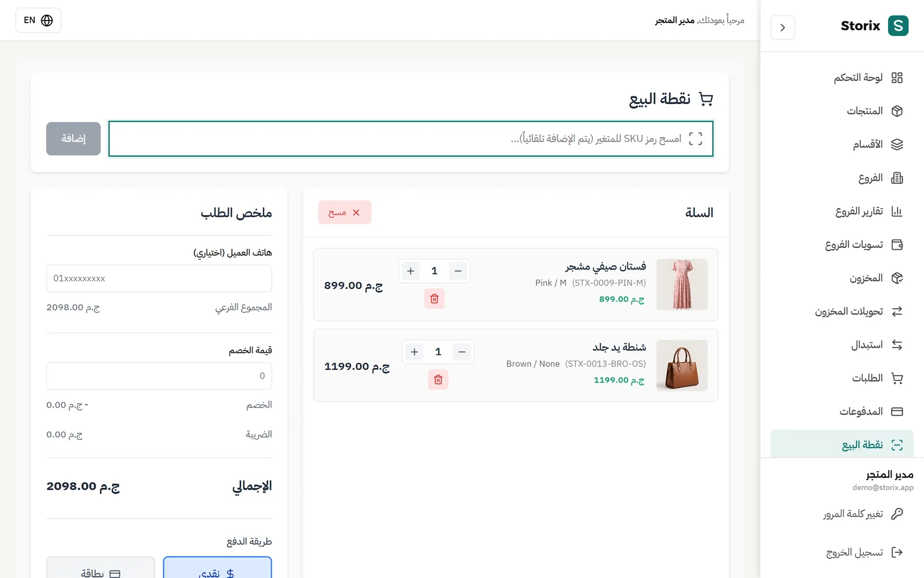Click the نقطة البيع scanner icon in sidebar
924x578 pixels.
[x=897, y=445]
